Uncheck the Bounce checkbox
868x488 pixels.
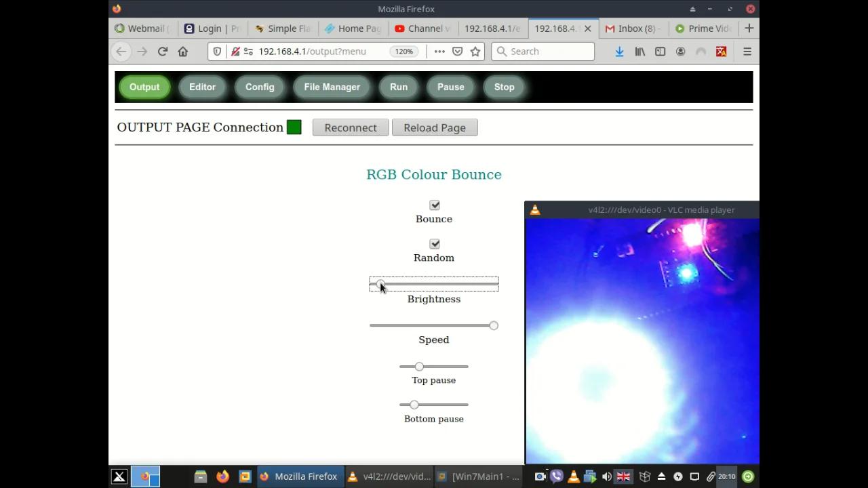click(x=435, y=205)
